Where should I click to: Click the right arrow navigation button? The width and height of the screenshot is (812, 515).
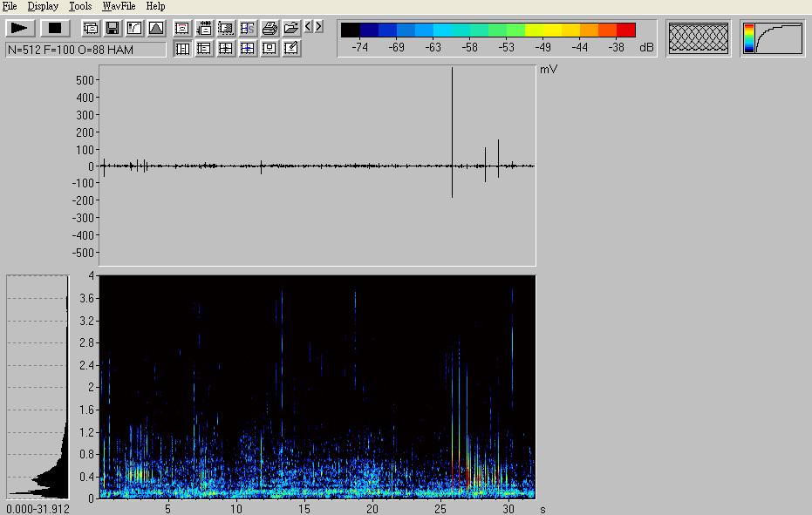point(318,27)
